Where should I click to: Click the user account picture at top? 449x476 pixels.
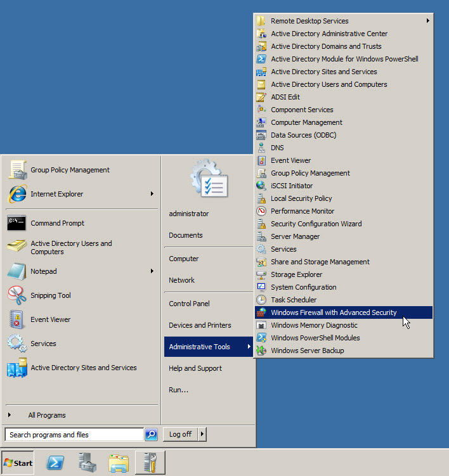pos(209,179)
